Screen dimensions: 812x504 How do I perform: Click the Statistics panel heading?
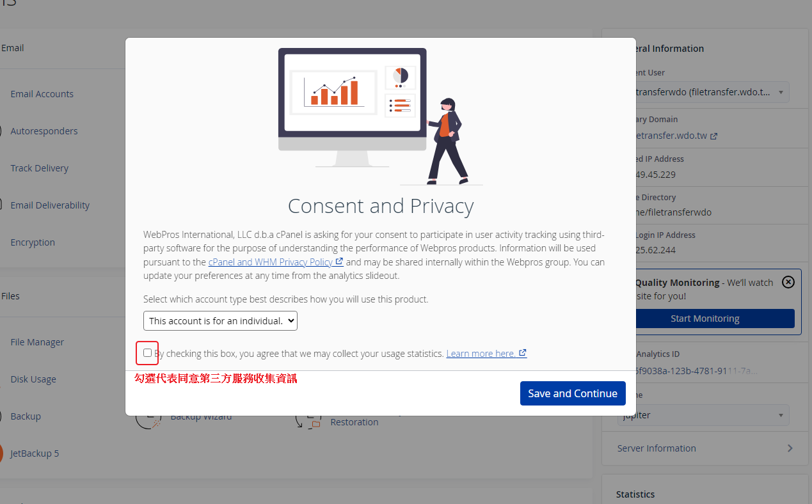click(635, 494)
